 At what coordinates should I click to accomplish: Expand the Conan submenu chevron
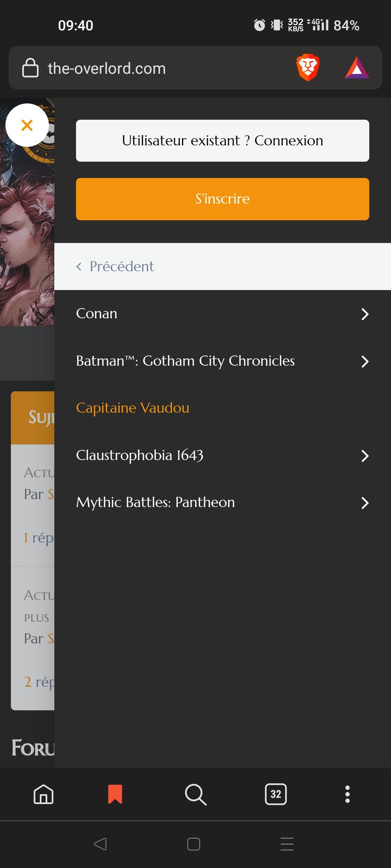tap(365, 314)
